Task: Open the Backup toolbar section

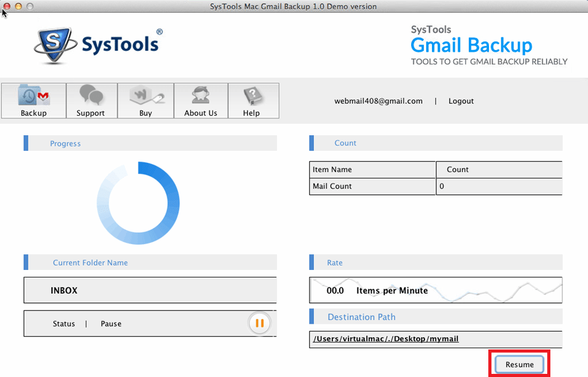Action: 34,101
